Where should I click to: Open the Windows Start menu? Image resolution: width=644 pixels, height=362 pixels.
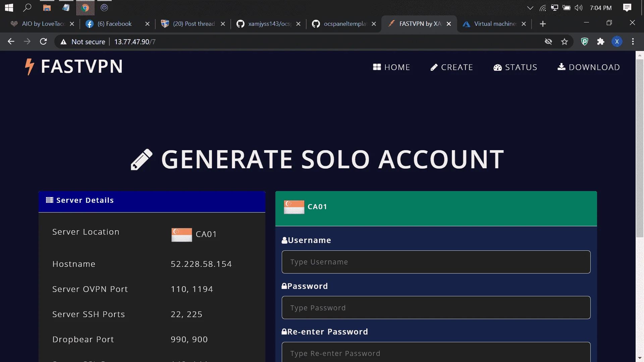[9, 8]
